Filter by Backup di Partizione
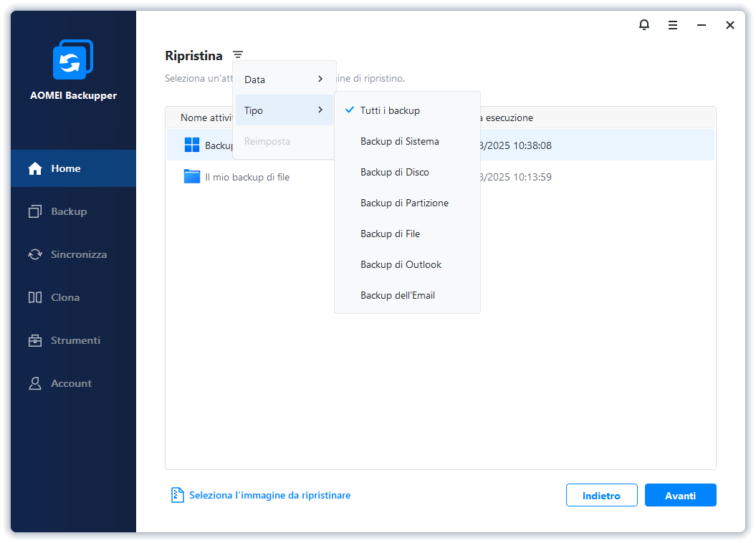The width and height of the screenshot is (756, 543). (408, 203)
